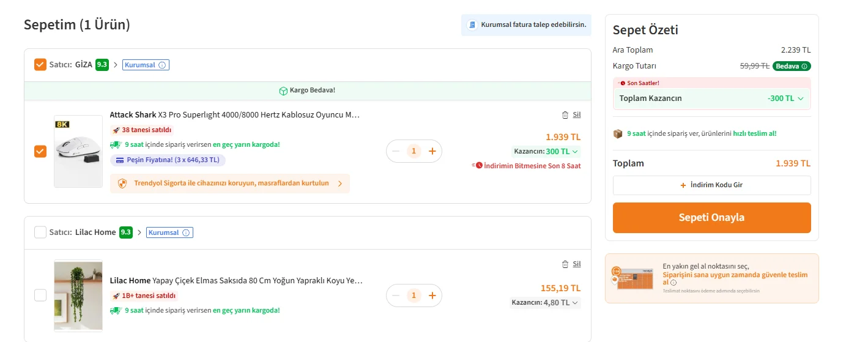The height and width of the screenshot is (342, 868).
Task: Increase Attack Shark mouse quantity
Action: [432, 151]
